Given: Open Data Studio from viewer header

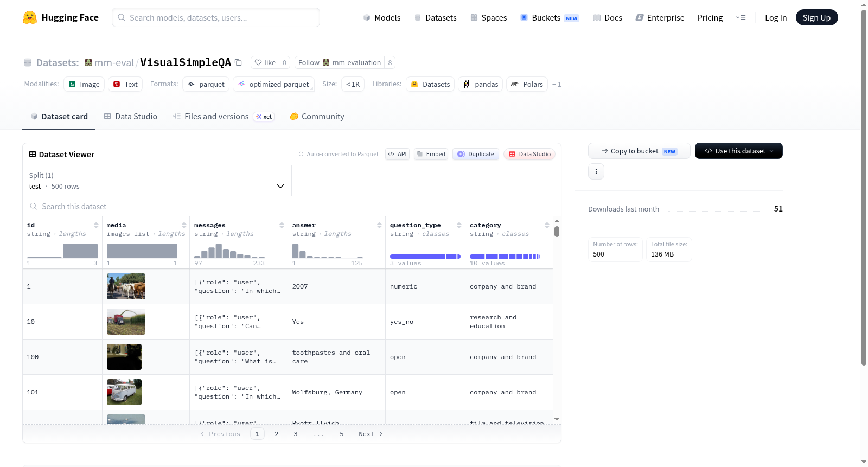Looking at the screenshot, I should point(529,154).
